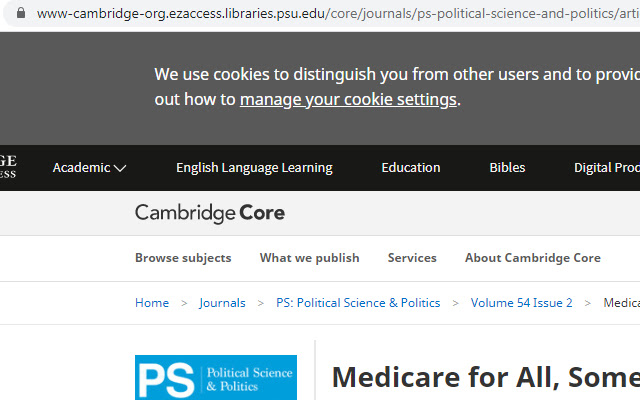Open Volume 54 Issue 2 breadcrumb
640x400 pixels.
[522, 303]
